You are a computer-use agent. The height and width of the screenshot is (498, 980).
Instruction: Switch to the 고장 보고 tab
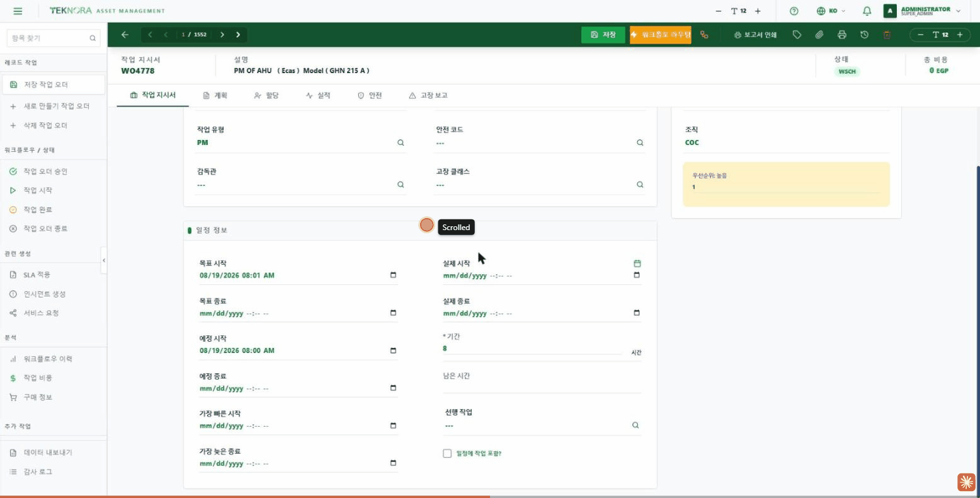click(428, 95)
